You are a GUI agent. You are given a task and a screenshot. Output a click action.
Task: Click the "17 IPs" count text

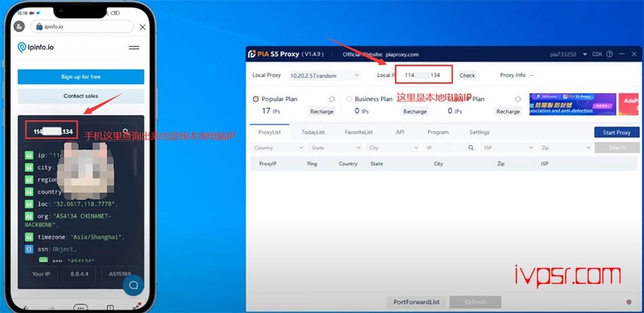click(271, 111)
